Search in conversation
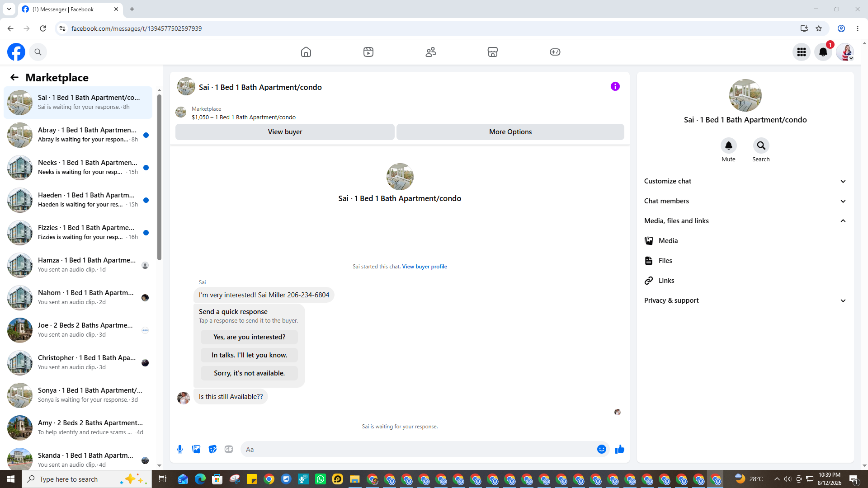Screen dimensions: 868x488 [x=761, y=145]
